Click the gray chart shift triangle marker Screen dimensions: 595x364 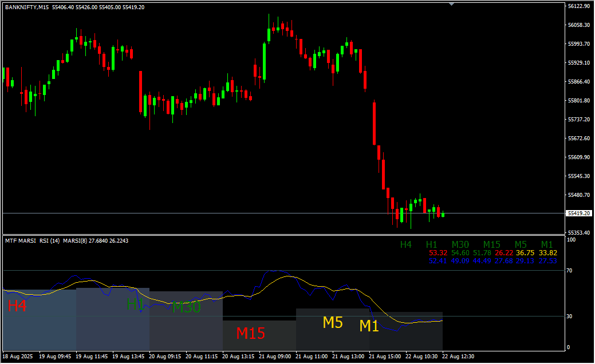pyautogui.click(x=452, y=3)
